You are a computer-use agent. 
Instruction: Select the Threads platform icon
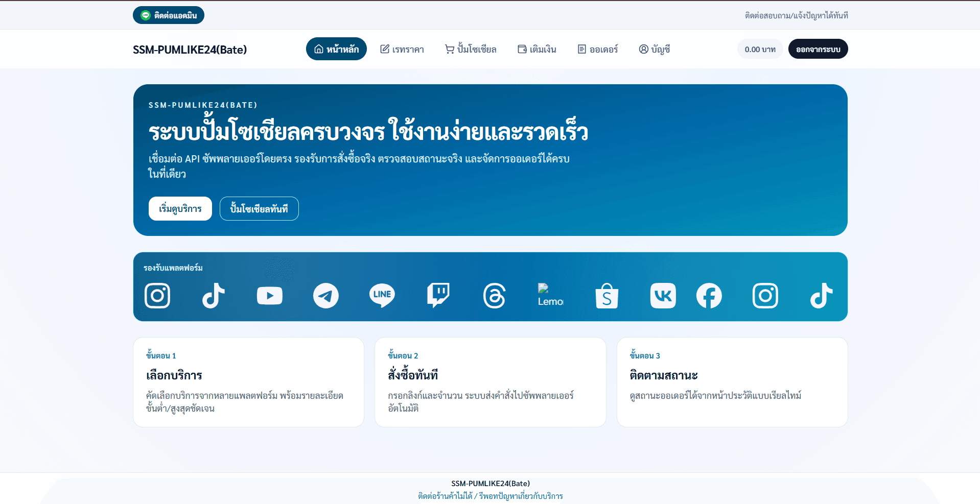click(x=494, y=296)
